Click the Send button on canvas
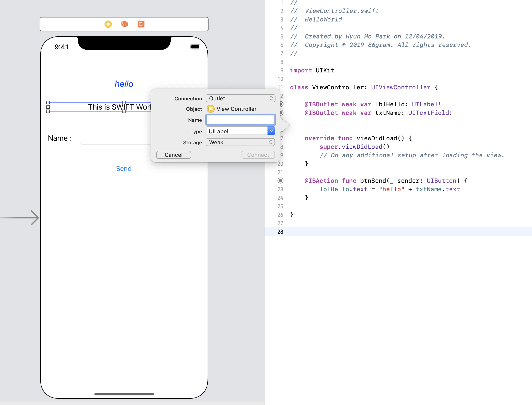Image resolution: width=532 pixels, height=405 pixels. click(124, 169)
